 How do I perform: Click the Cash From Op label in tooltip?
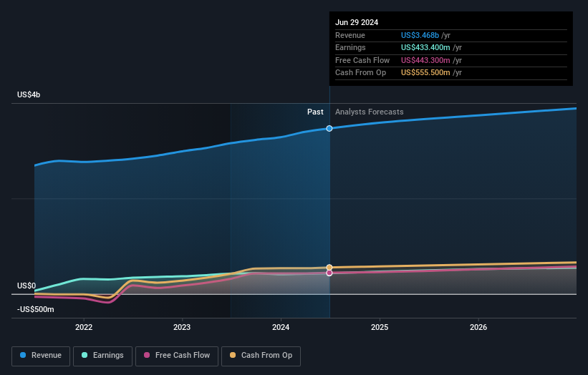360,73
